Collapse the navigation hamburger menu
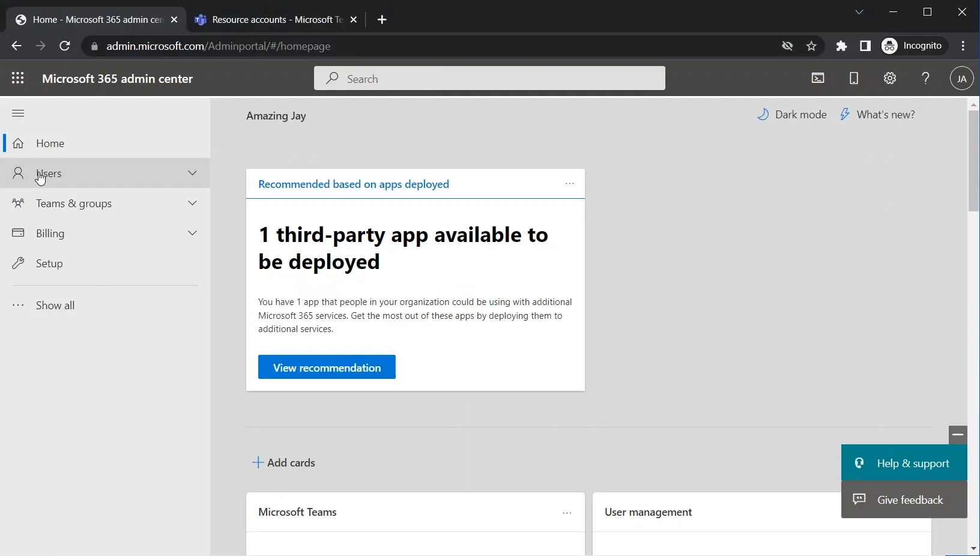Image resolution: width=980 pixels, height=556 pixels. 18,113
